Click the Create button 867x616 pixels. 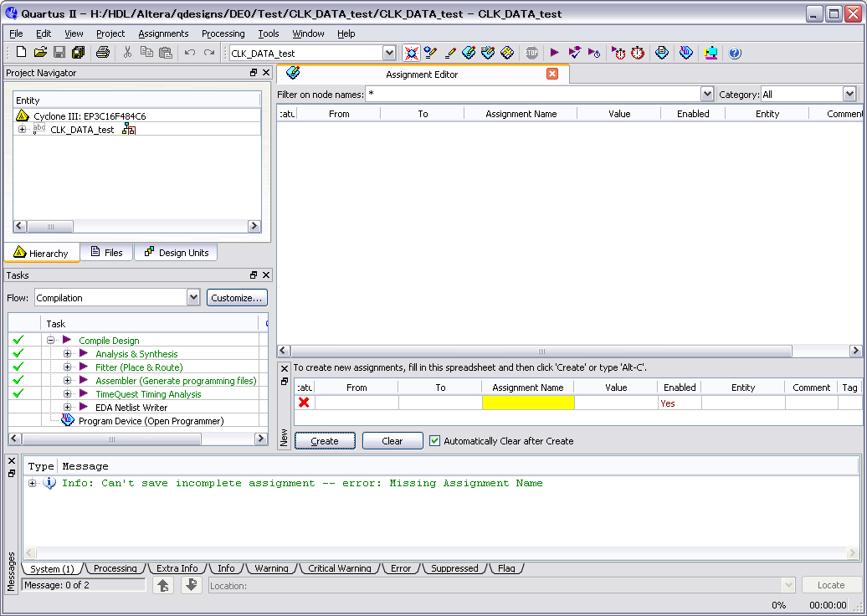pyautogui.click(x=325, y=441)
